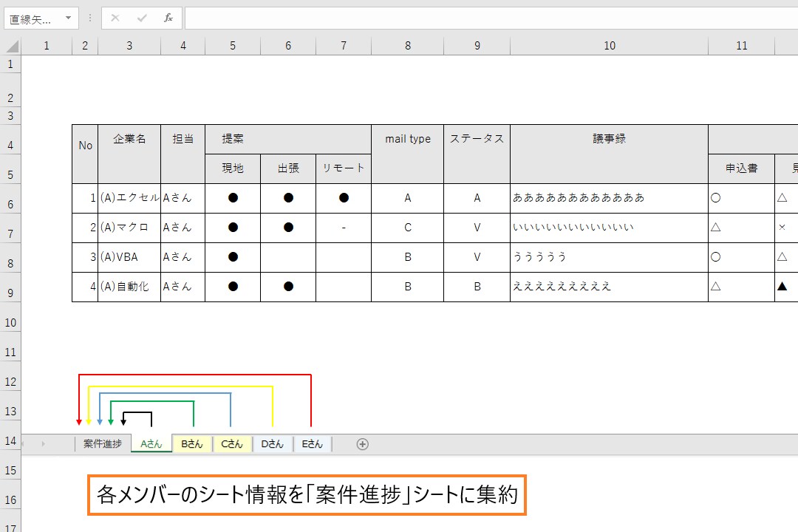
Task: Click the (A)マクロ company cell
Action: (129, 228)
